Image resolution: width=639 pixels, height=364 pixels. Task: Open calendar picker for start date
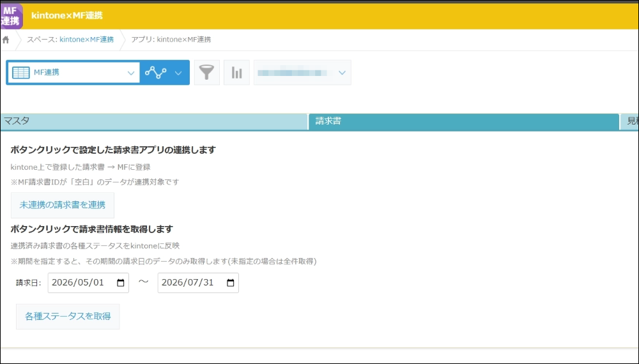(x=121, y=283)
